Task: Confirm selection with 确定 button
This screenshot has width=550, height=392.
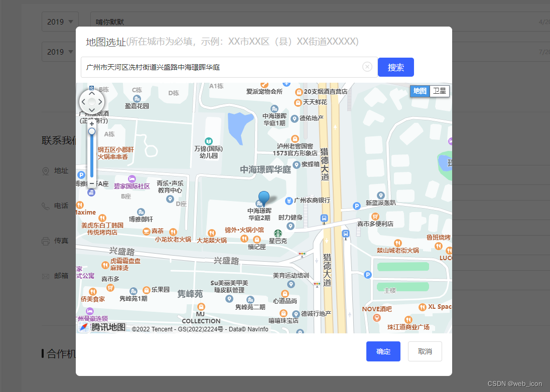Action: coord(383,351)
